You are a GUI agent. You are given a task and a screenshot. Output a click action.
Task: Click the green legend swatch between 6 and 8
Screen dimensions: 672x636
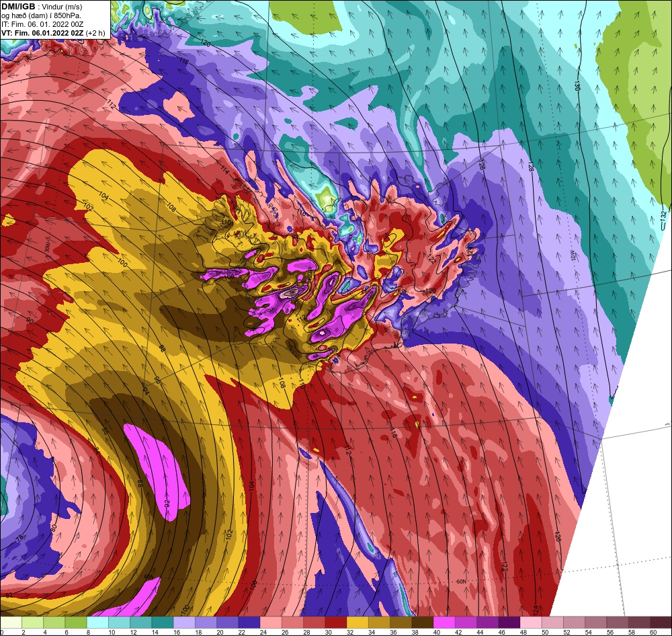[x=76, y=623]
